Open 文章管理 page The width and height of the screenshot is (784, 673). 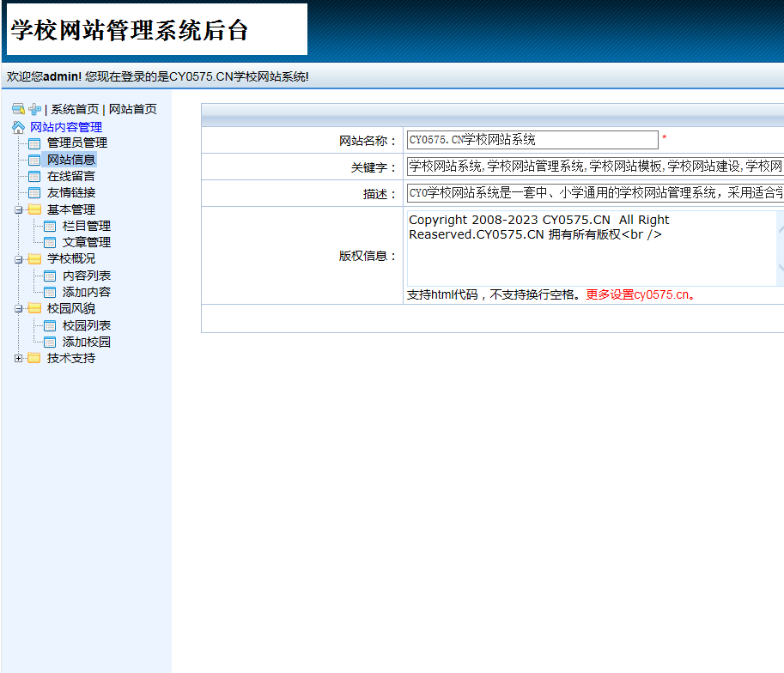pyautogui.click(x=87, y=242)
